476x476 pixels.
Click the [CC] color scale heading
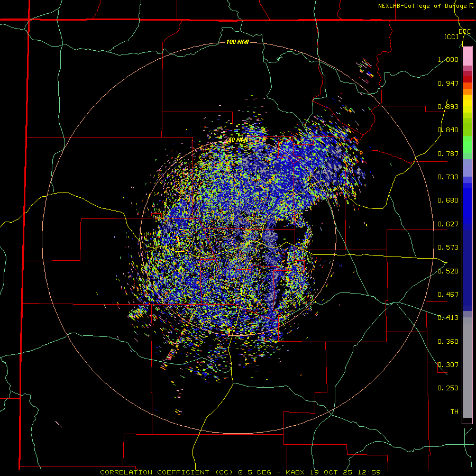tap(451, 36)
